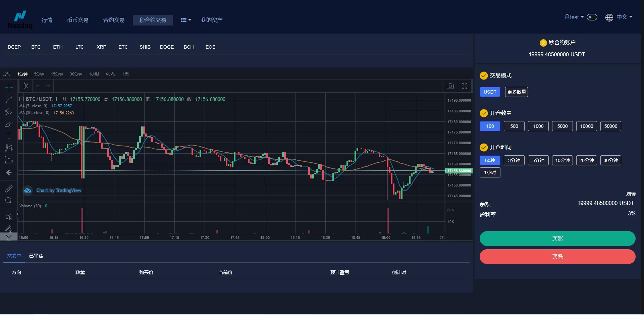Enter fullscreen chart mode
Image resolution: width=644 pixels, height=315 pixels.
(465, 86)
